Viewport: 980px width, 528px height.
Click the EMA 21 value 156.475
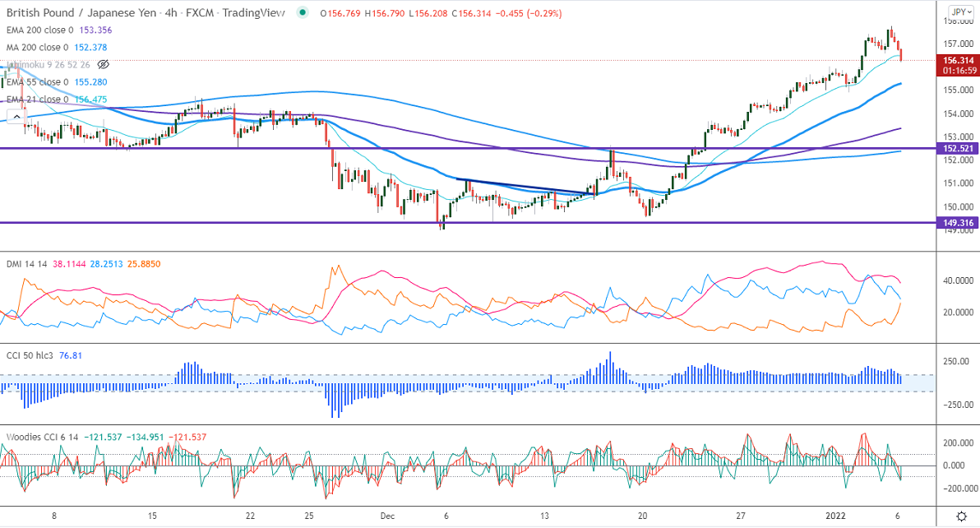[90, 100]
